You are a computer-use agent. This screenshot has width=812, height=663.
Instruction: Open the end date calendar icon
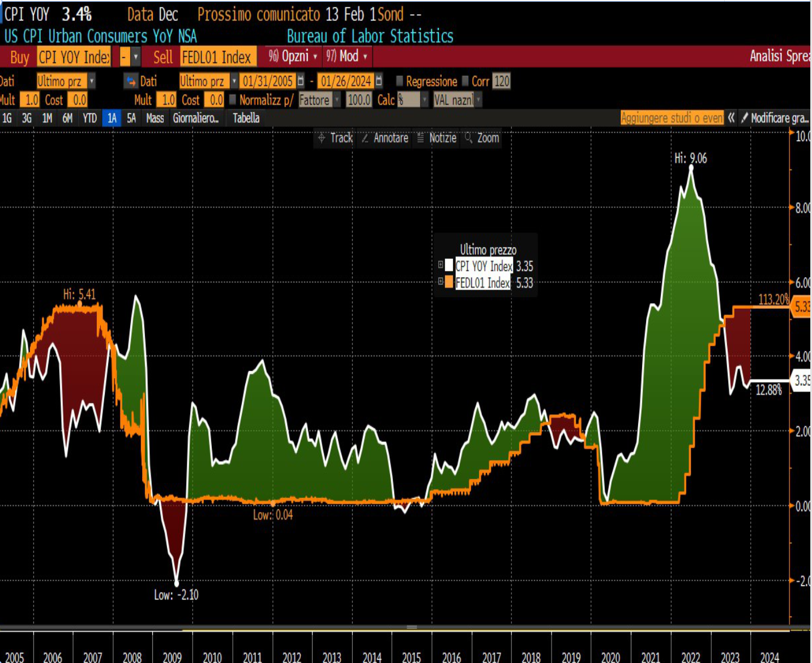379,81
